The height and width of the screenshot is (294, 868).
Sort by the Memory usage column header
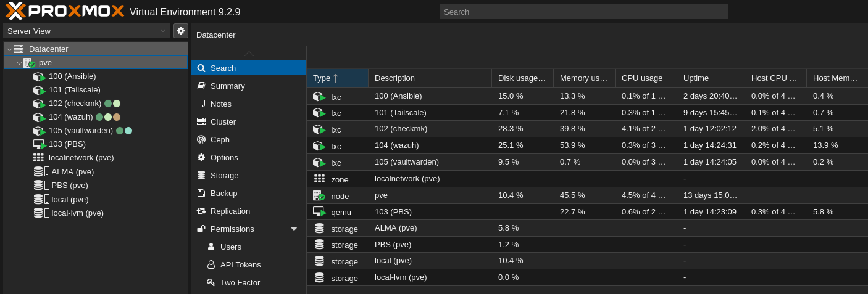tap(584, 78)
